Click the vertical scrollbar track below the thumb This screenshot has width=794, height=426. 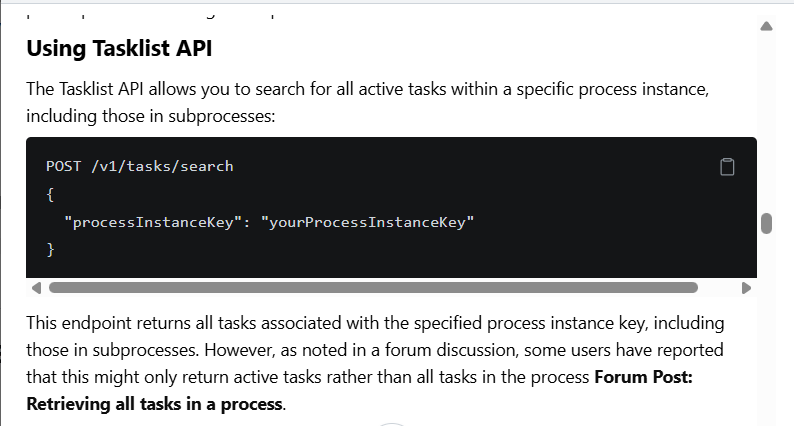(x=766, y=329)
